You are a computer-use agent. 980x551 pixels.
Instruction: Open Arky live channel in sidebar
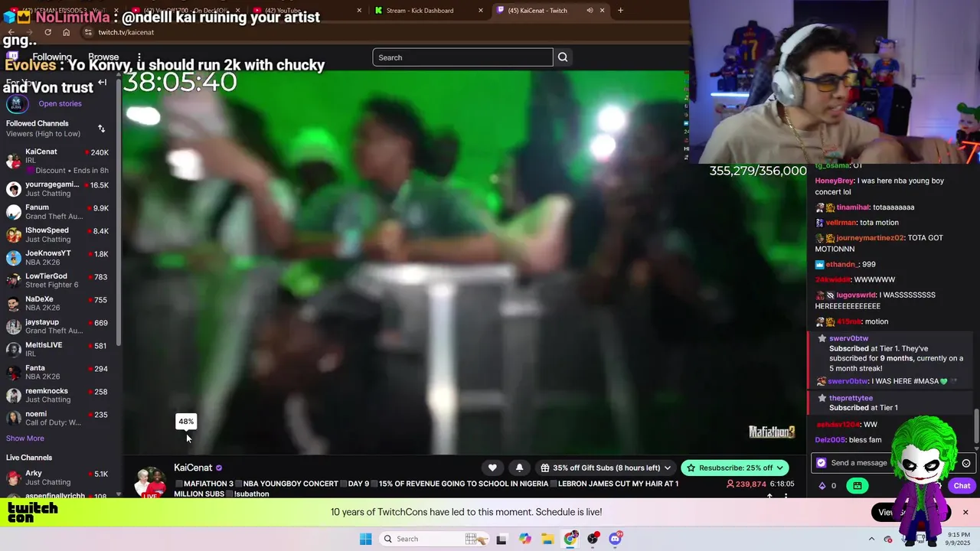coord(58,478)
